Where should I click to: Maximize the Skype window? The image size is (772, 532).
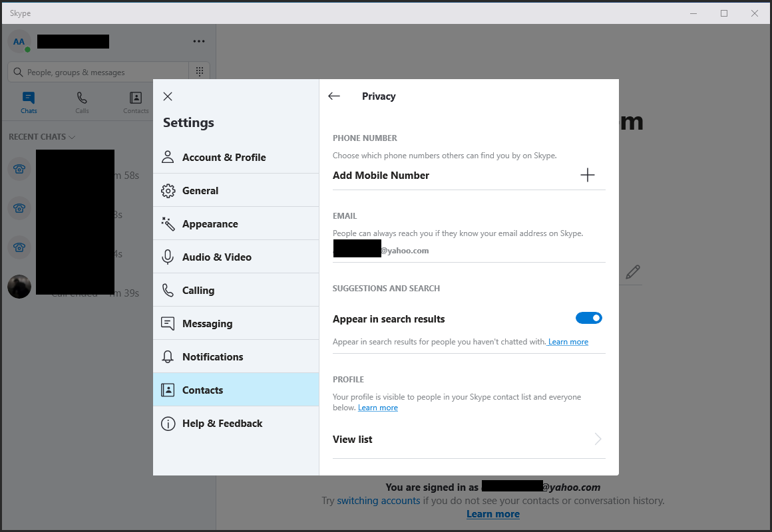(724, 13)
